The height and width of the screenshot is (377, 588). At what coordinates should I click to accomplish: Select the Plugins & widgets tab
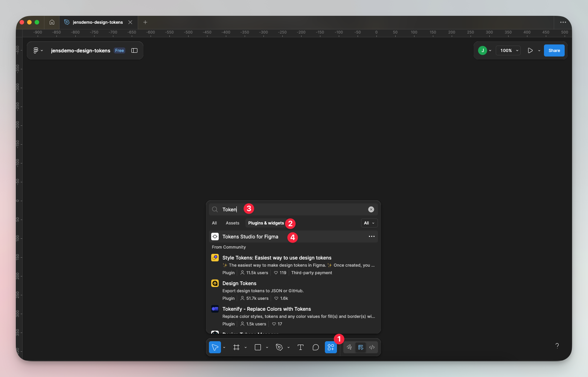[266, 223]
